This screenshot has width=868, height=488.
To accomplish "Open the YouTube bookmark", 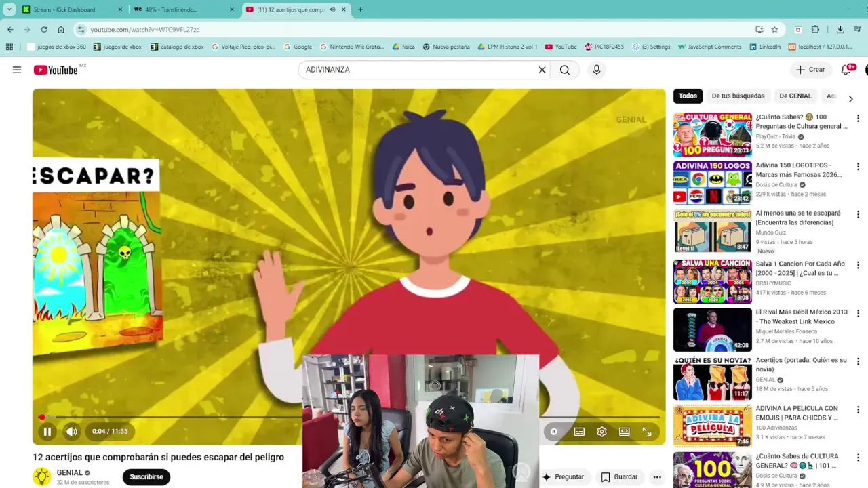I will pos(561,47).
